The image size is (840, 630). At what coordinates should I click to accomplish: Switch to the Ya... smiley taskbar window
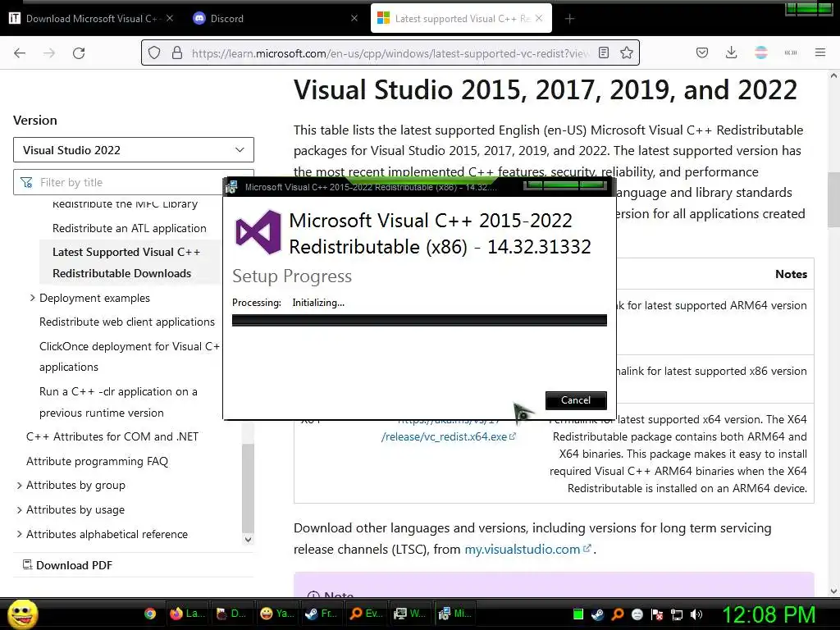pos(277,614)
